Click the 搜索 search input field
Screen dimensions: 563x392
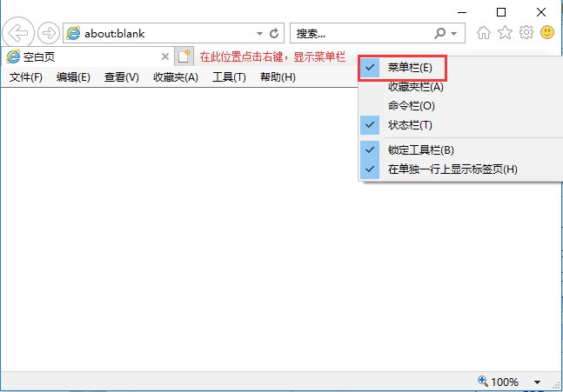361,33
